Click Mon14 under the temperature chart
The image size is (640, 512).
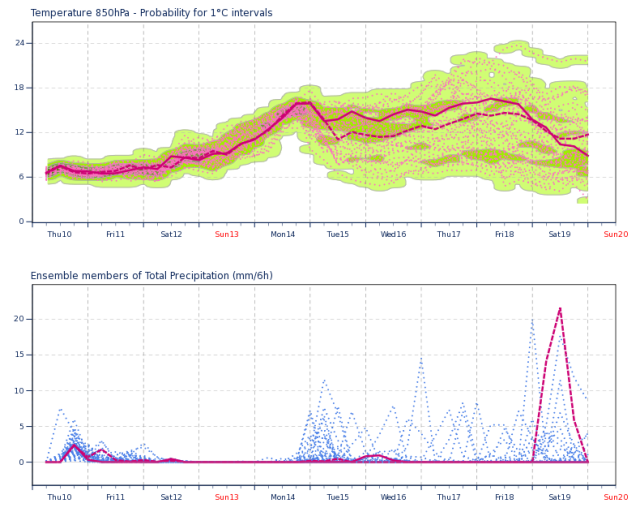point(282,234)
